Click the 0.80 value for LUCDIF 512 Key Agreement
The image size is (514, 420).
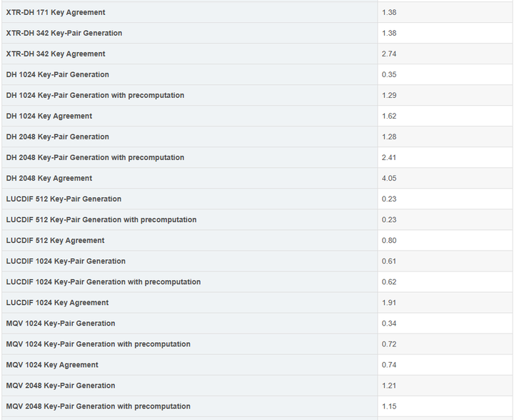point(389,240)
